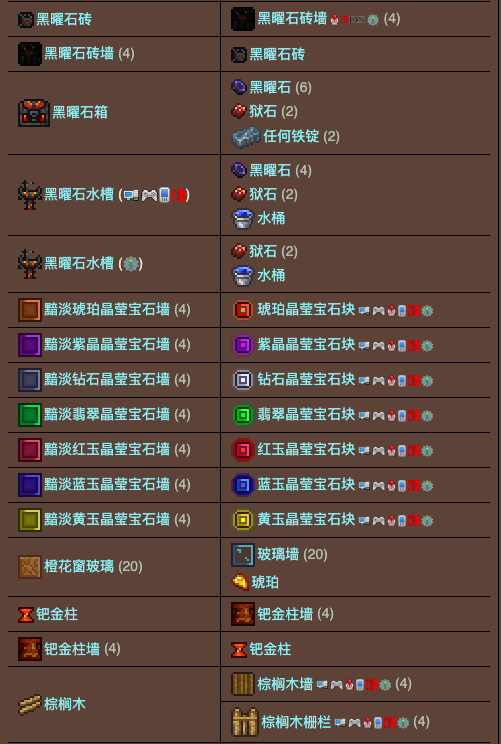
Task: Open the 红玉晶莹宝石块 link
Action: (x=306, y=449)
